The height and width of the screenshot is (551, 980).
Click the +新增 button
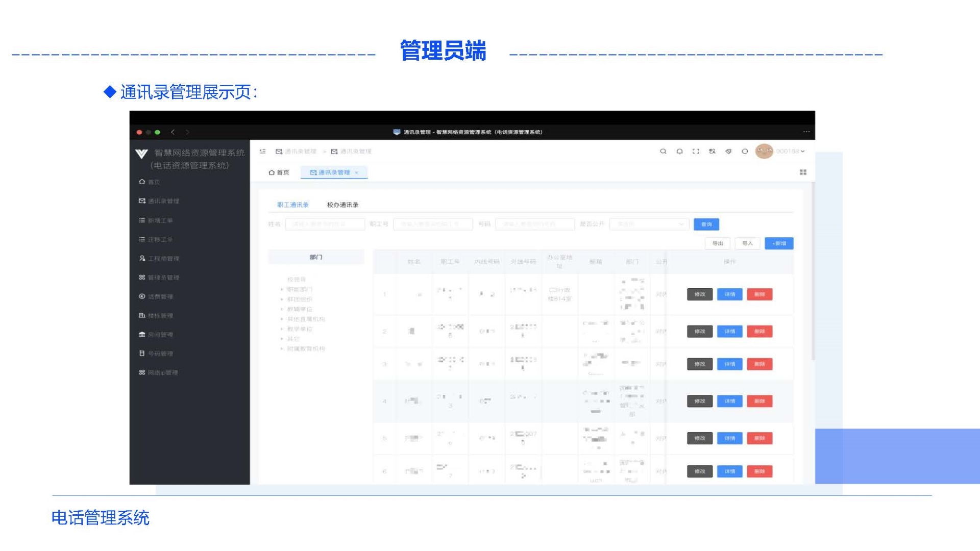[779, 243]
